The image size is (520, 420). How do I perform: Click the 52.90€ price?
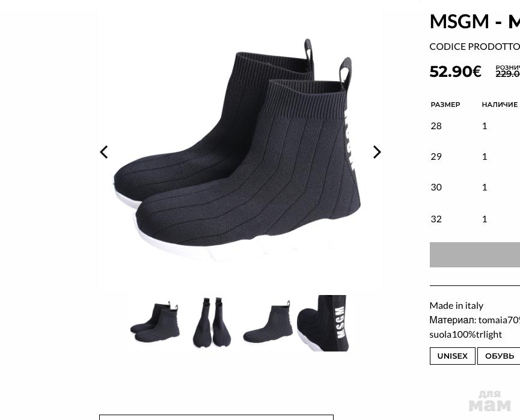[455, 72]
